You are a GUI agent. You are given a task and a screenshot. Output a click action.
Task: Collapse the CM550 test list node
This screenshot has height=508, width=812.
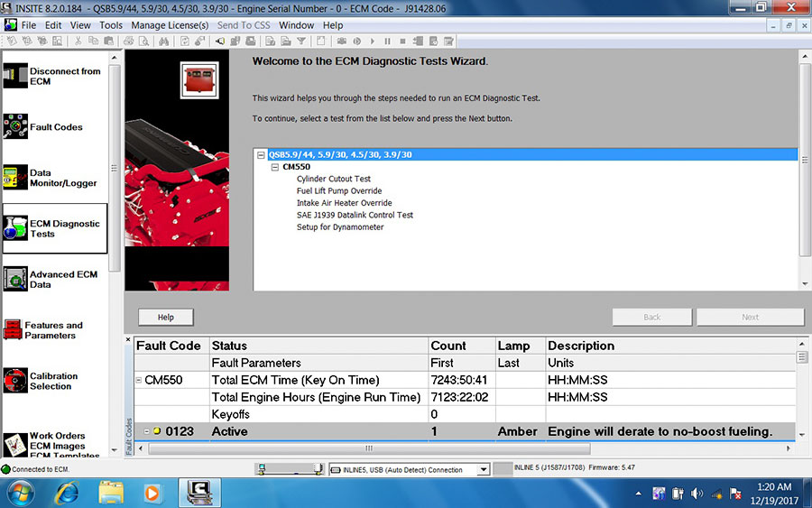click(275, 167)
